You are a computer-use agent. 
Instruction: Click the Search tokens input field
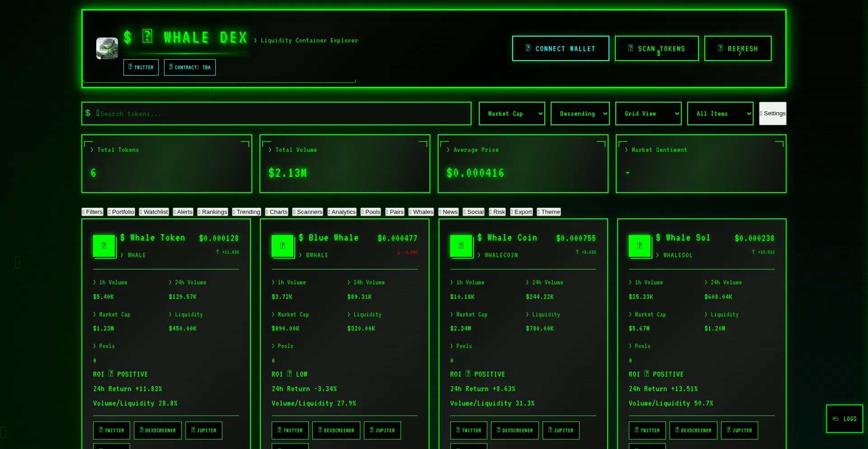tap(276, 113)
